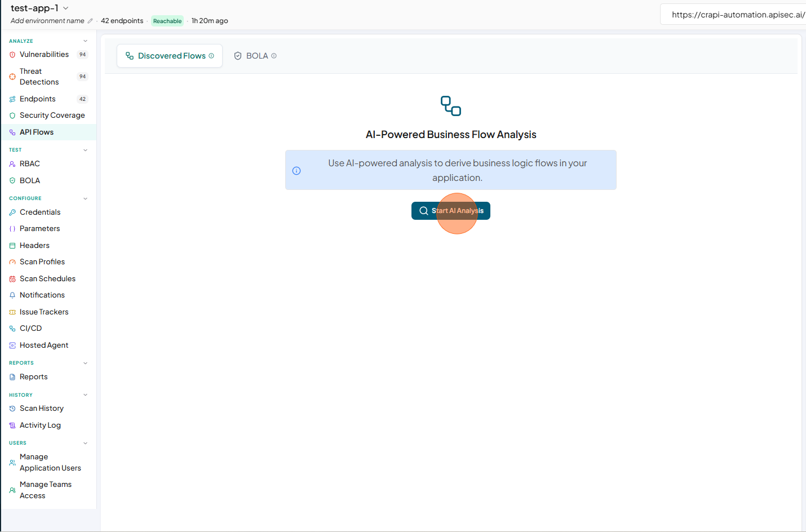Click the Credentials key icon

pos(12,212)
